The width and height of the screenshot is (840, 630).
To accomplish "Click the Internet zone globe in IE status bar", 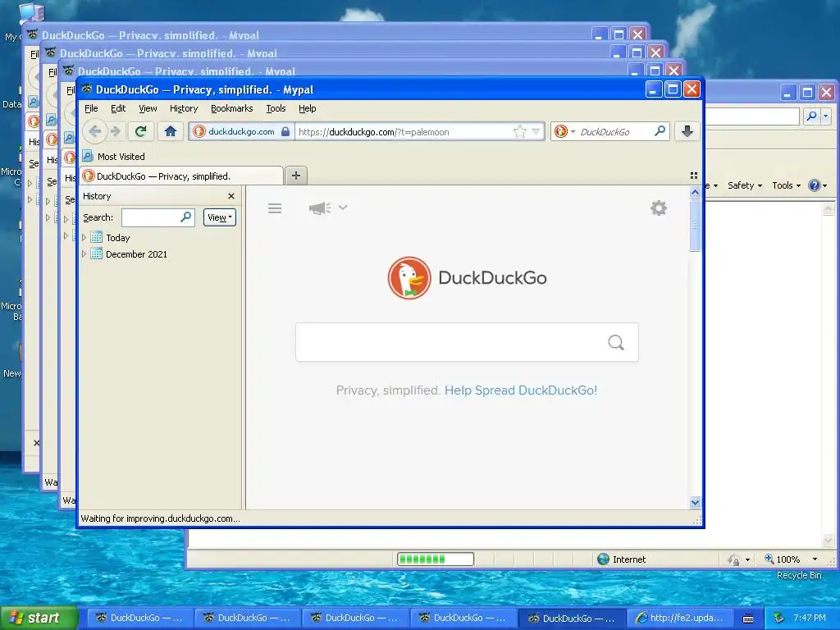I will 603,559.
